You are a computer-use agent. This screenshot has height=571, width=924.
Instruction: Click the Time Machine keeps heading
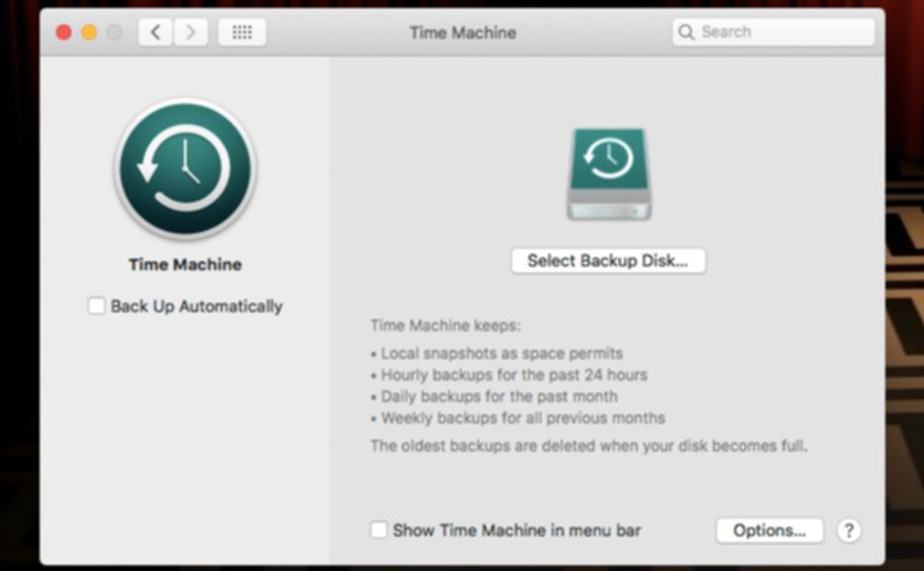[446, 325]
